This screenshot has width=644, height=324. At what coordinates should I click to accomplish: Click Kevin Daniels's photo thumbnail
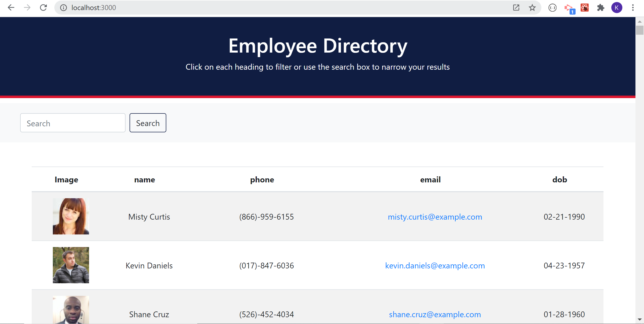[71, 265]
